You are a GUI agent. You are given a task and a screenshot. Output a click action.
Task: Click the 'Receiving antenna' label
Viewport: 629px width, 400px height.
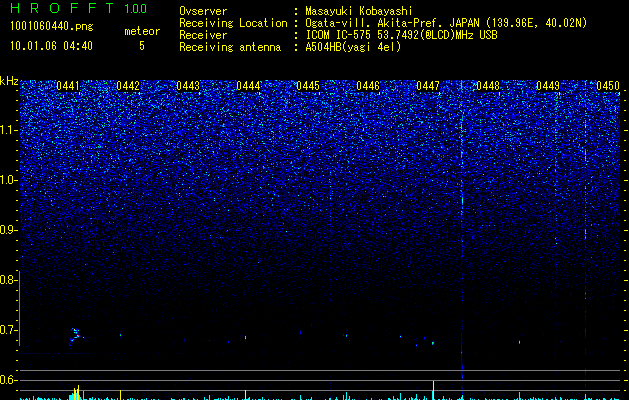(230, 47)
